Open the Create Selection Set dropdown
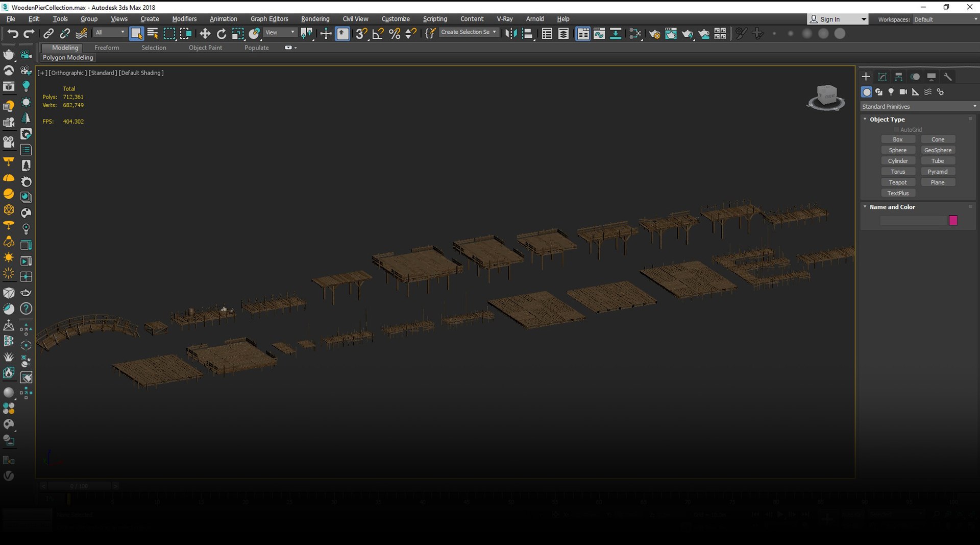The image size is (980, 545). coord(469,32)
